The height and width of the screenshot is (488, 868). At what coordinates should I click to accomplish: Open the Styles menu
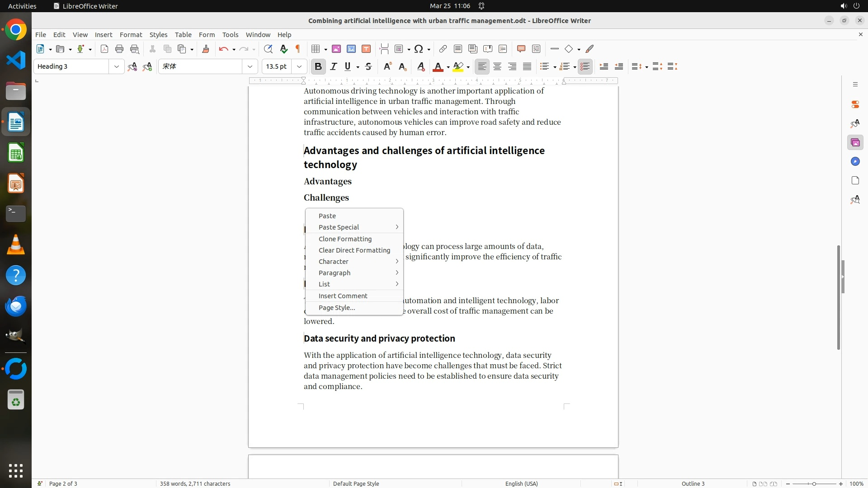tap(158, 34)
